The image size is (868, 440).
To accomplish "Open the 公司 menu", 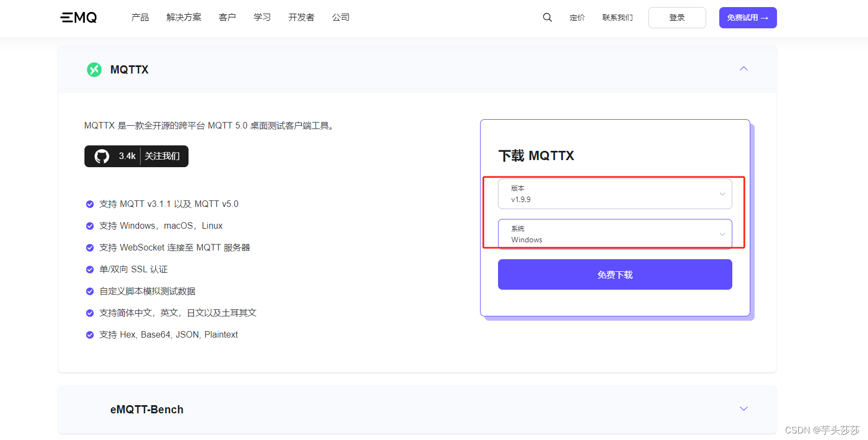I will point(341,17).
